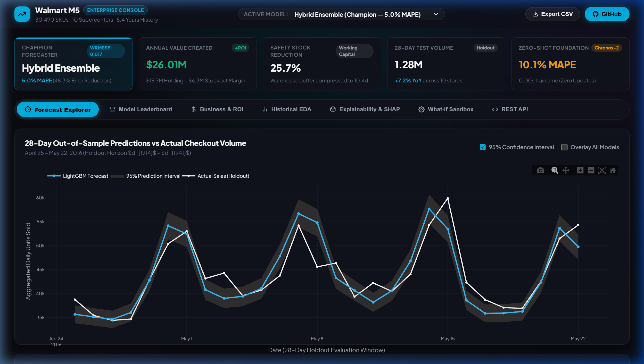
Task: Download plot as PNG camera icon
Action: tap(541, 170)
